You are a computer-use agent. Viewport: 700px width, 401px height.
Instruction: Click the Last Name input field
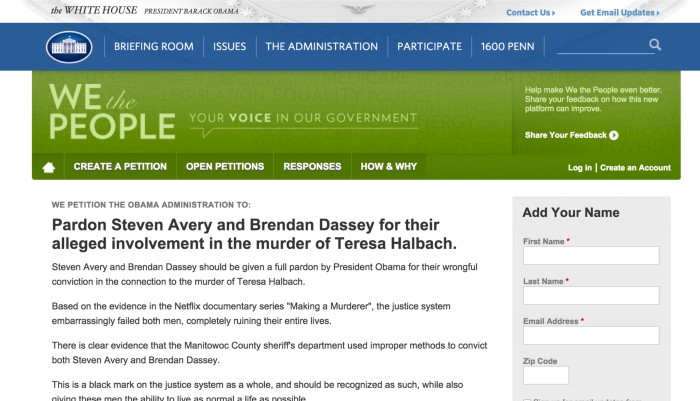click(x=591, y=296)
